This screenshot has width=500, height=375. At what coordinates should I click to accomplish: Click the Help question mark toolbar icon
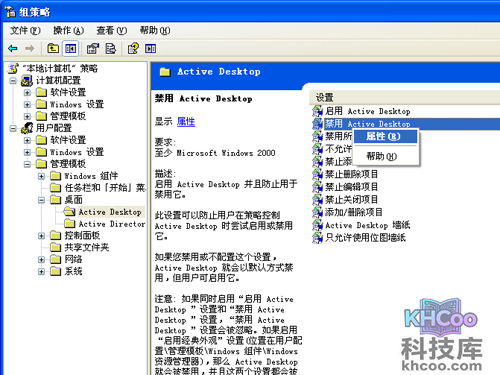click(x=133, y=49)
